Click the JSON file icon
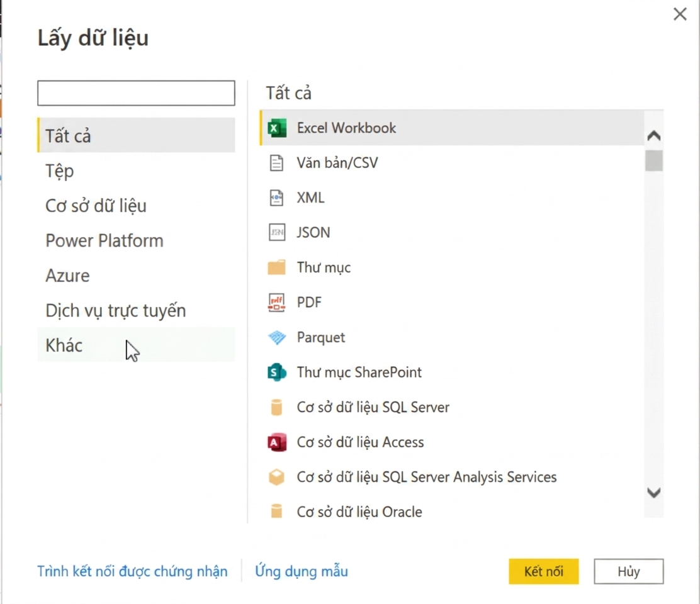The image size is (700, 604). click(x=277, y=232)
